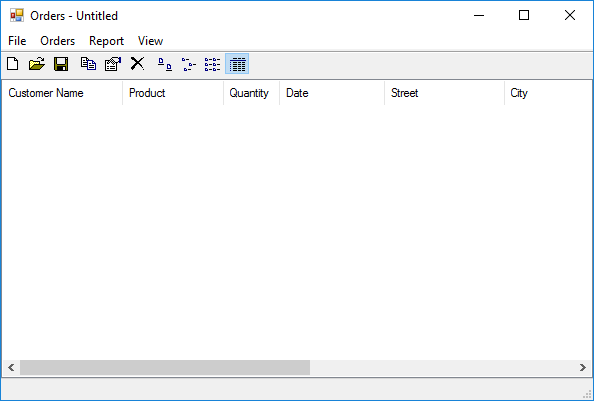Sort by Customer Name column header
The width and height of the screenshot is (594, 401).
(62, 93)
